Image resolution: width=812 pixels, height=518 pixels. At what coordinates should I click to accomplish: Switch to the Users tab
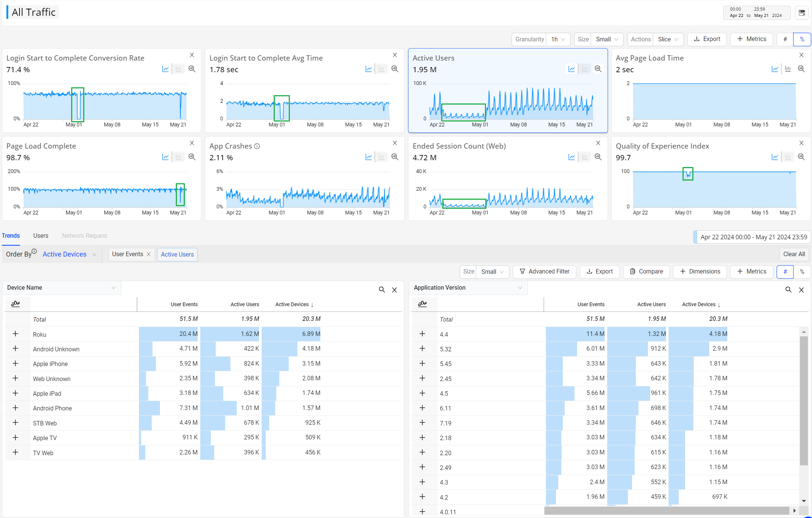point(41,235)
